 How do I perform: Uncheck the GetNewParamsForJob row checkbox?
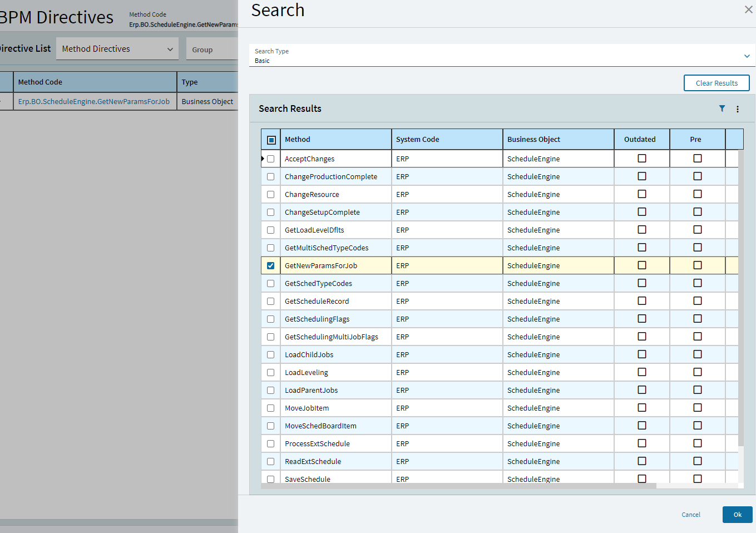coord(271,265)
